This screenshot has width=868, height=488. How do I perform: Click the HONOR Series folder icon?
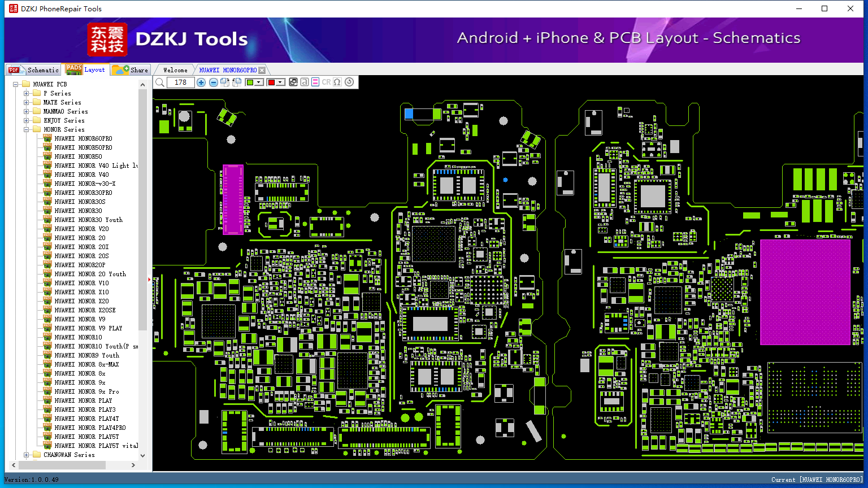[37, 129]
